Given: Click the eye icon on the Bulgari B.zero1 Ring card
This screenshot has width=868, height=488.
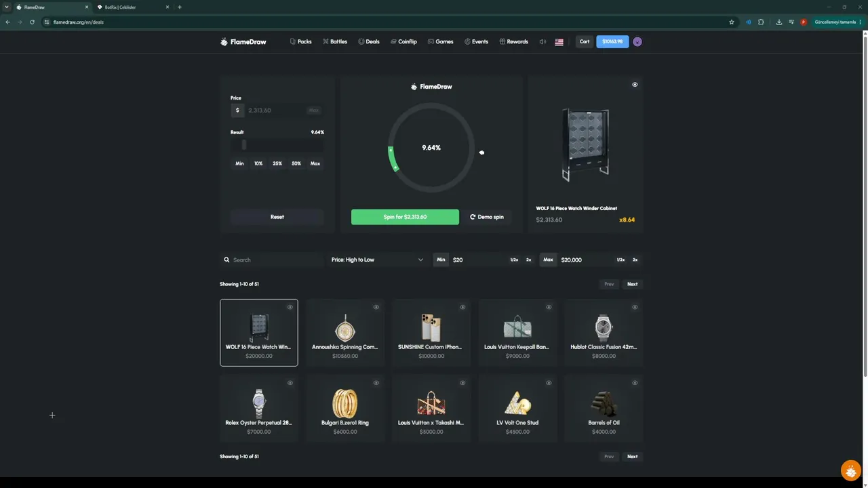Looking at the screenshot, I should (376, 383).
